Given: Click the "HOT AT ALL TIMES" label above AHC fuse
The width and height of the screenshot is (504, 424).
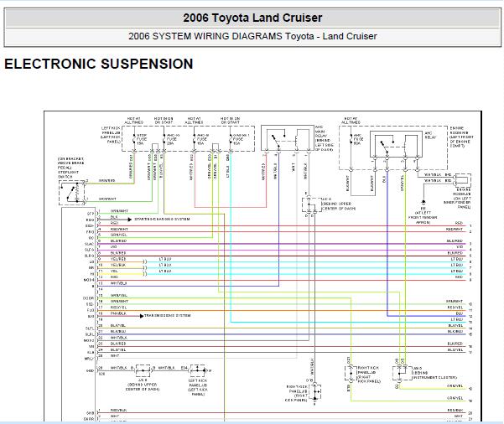Looking at the screenshot, I should (351, 121).
